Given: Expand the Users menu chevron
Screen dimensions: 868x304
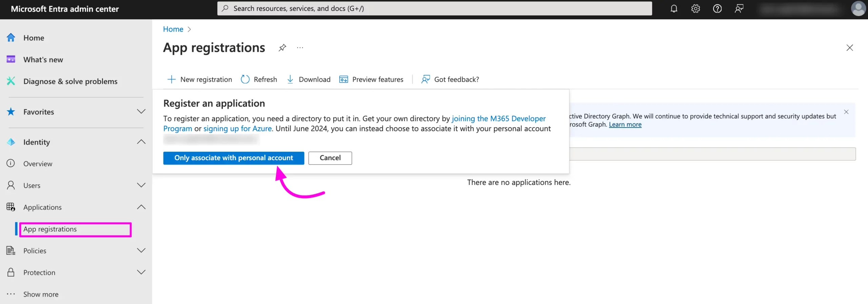Looking at the screenshot, I should (141, 185).
